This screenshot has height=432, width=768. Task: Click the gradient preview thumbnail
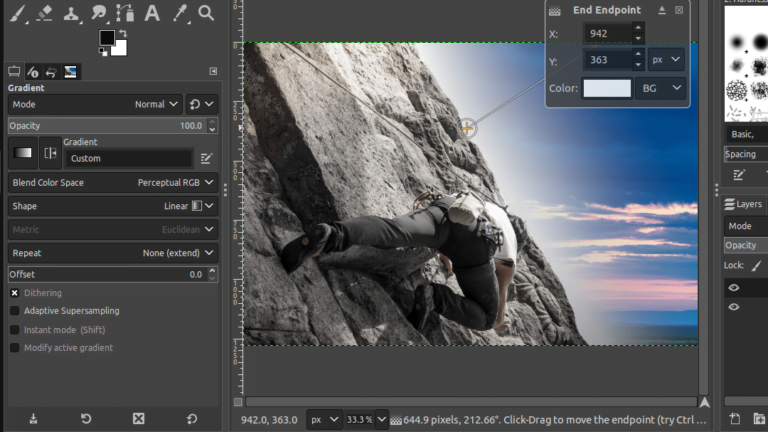pos(22,153)
